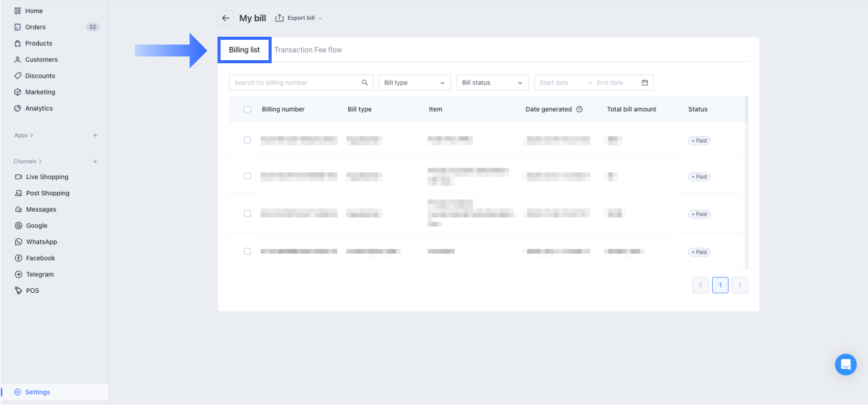Expand the Apps section

(23, 136)
